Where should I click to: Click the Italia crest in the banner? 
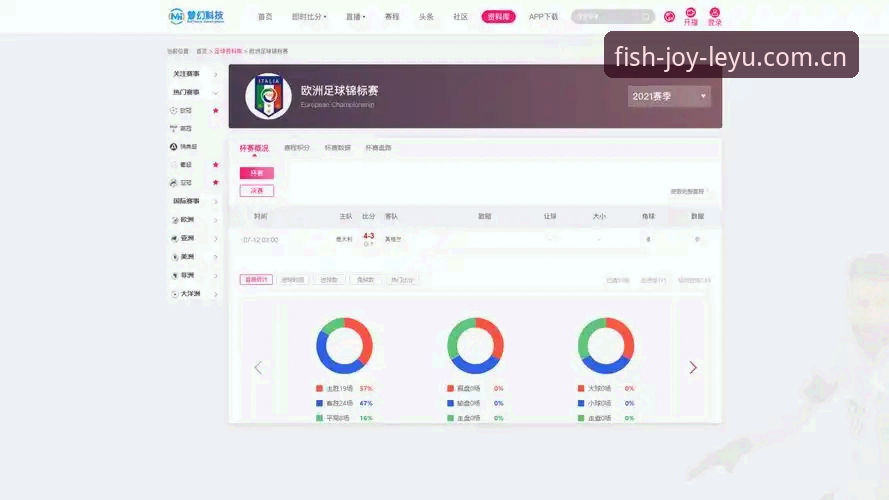click(x=268, y=96)
